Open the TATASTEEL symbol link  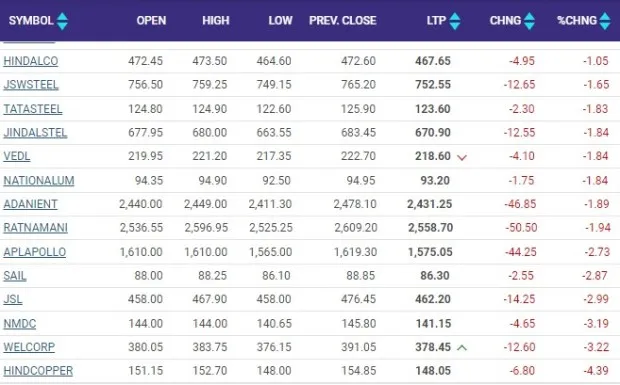tap(33, 109)
